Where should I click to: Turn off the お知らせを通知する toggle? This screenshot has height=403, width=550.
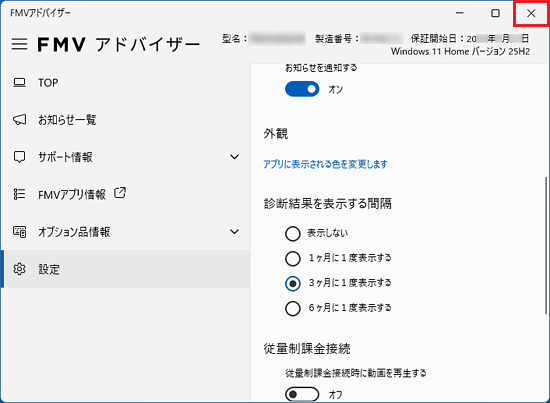(x=302, y=89)
